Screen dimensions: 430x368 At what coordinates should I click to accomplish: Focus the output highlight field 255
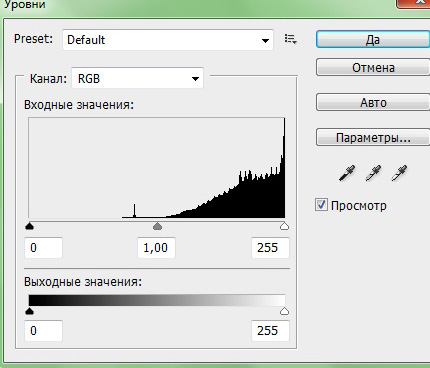click(270, 331)
